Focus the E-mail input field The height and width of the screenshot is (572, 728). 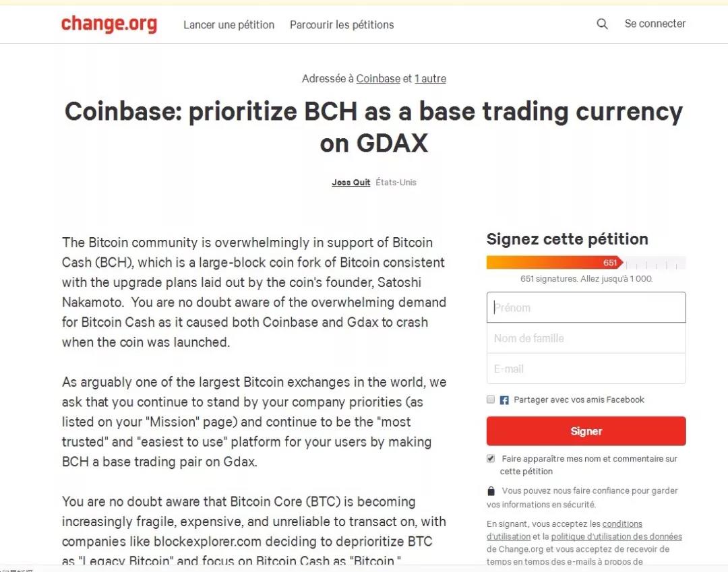[586, 369]
